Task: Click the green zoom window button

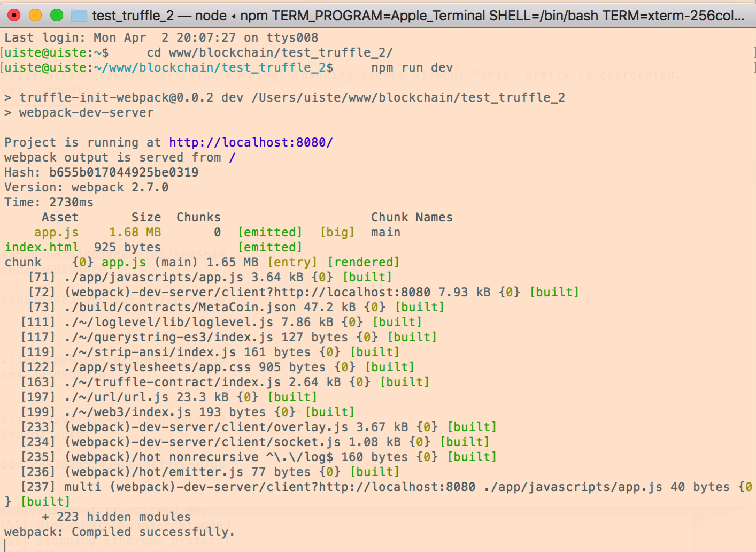Action: pos(57,16)
